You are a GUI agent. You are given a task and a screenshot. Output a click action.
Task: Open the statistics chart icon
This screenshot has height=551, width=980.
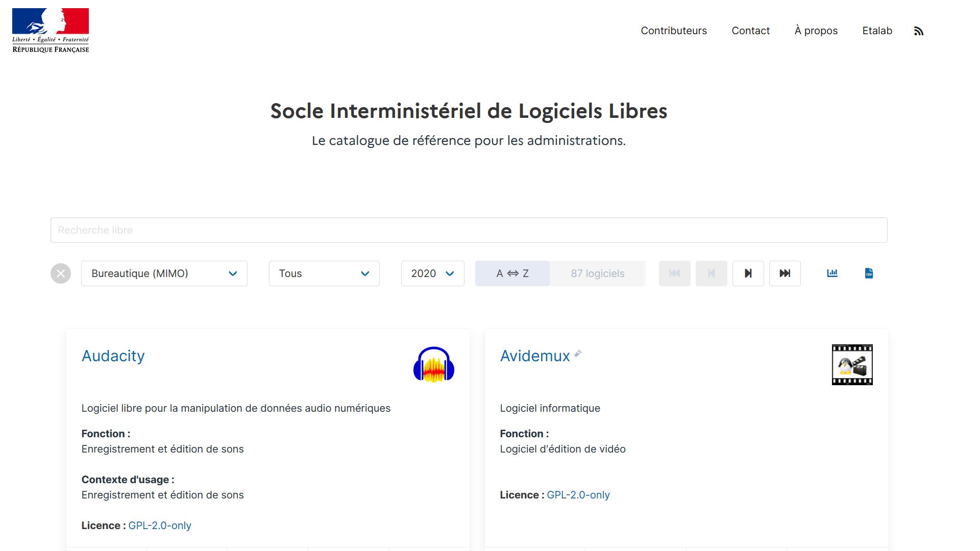pos(832,273)
